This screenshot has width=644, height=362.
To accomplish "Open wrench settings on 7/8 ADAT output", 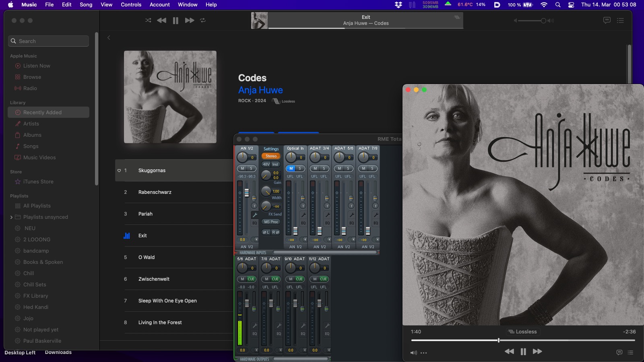I will 279,325.
